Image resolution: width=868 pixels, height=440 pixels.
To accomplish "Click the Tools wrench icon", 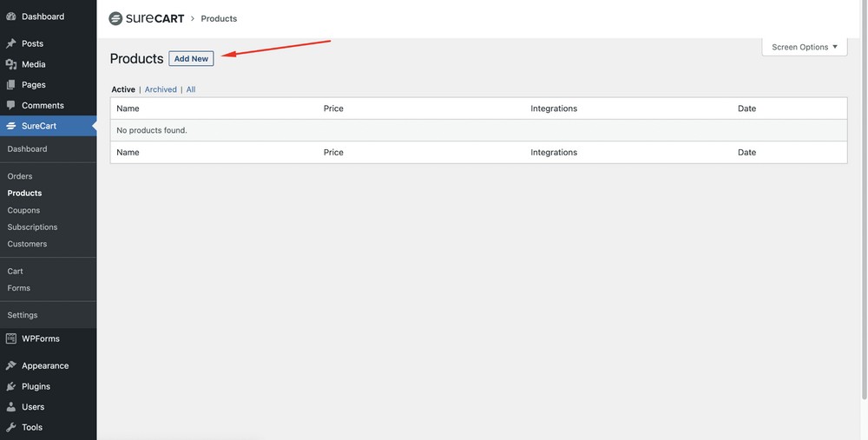I will click(11, 427).
